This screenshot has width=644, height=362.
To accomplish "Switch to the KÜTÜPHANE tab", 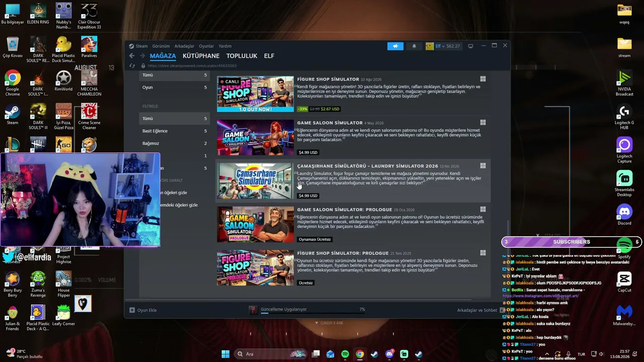I will [201, 56].
